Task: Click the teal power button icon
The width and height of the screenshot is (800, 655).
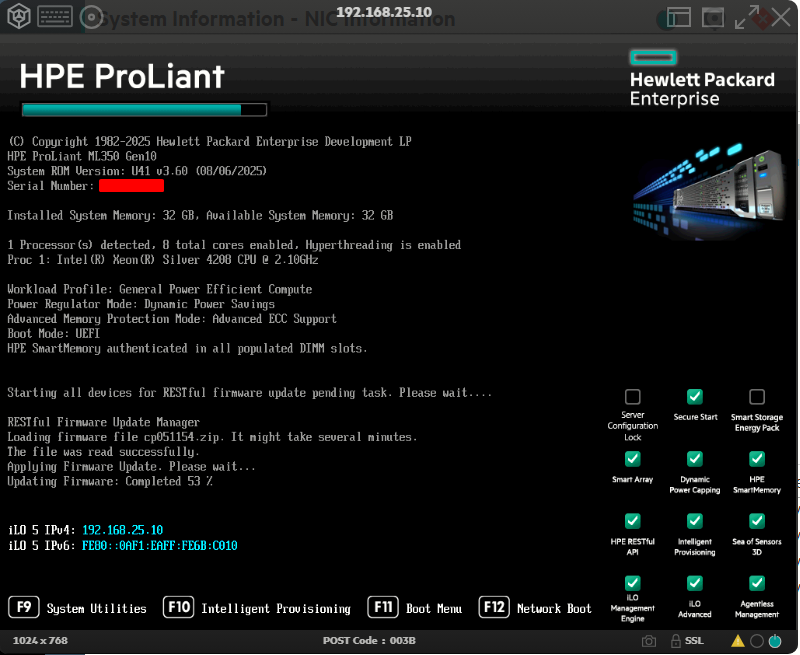Action: click(x=774, y=641)
